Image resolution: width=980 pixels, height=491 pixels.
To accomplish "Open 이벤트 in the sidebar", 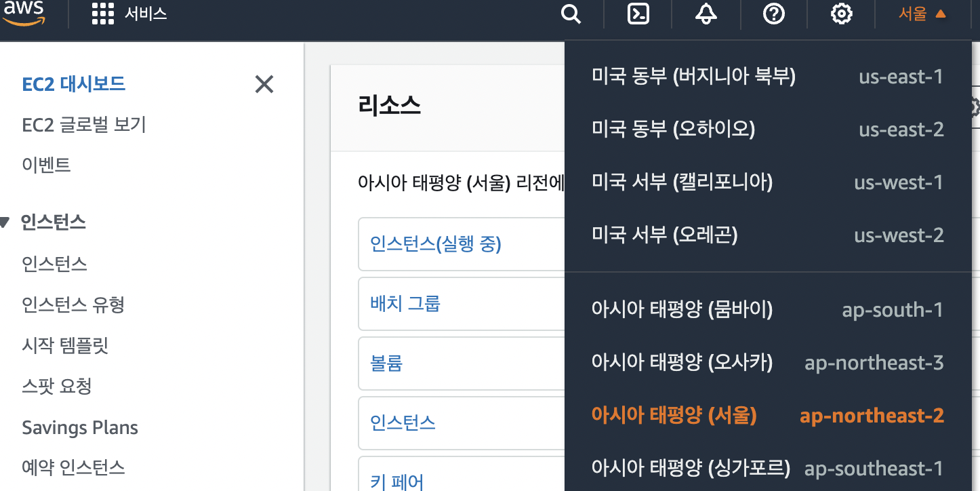I will [x=46, y=165].
